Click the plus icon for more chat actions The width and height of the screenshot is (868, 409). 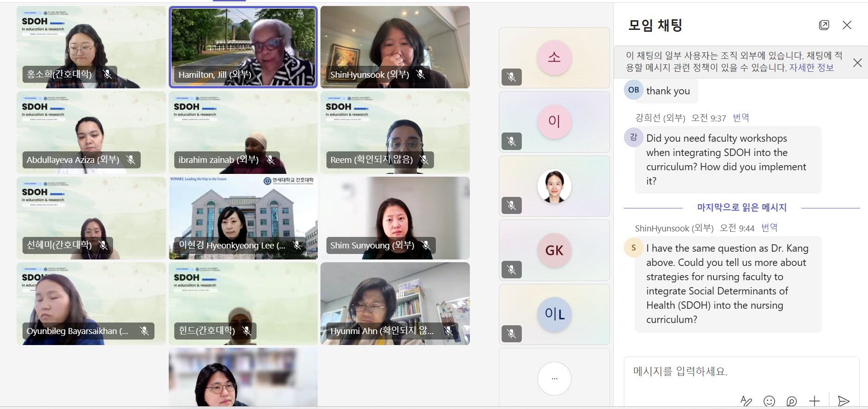(814, 401)
